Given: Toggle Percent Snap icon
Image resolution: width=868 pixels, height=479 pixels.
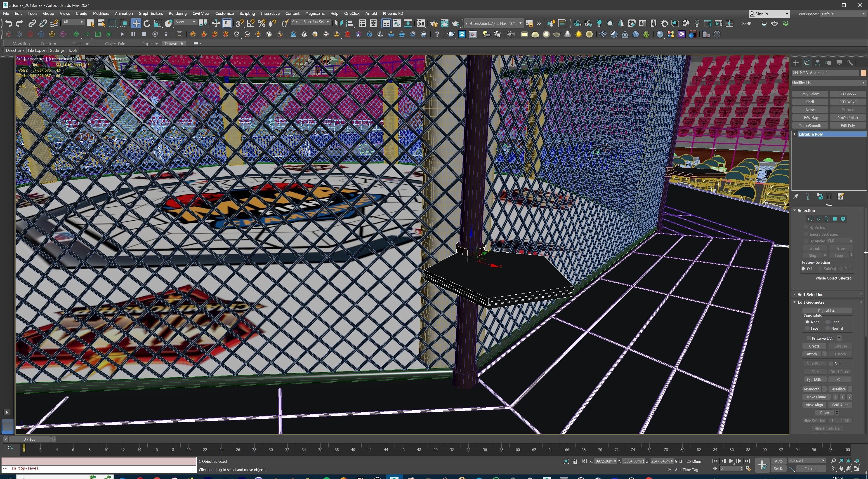Looking at the screenshot, I should coord(261,23).
